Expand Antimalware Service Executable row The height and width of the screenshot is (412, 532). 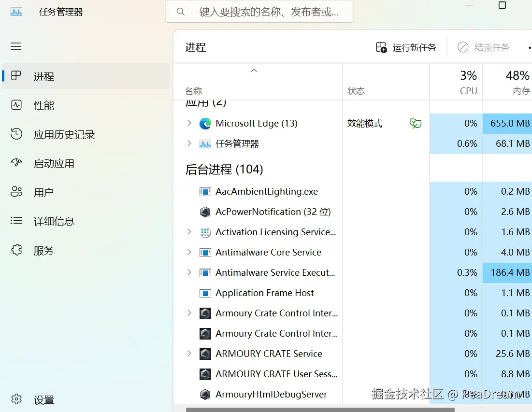click(189, 272)
